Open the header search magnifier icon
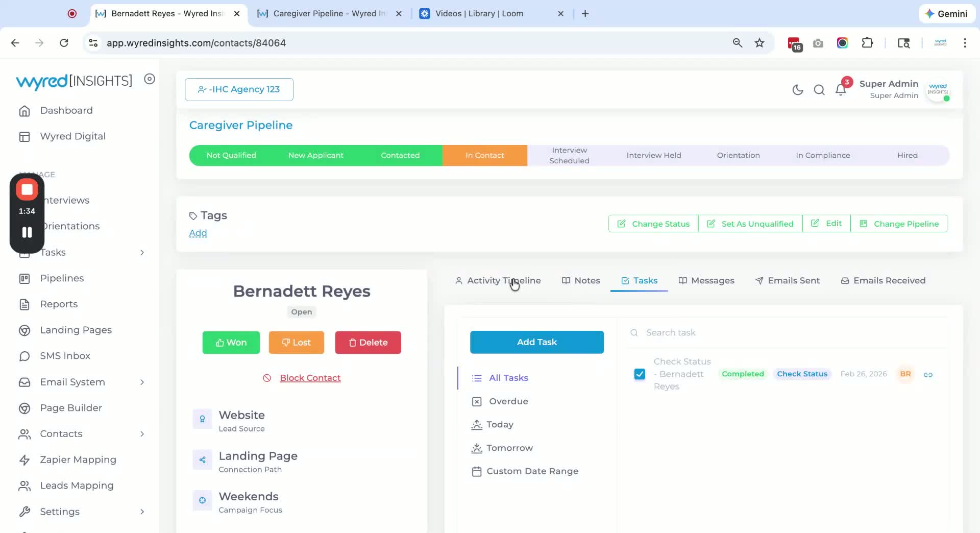980x533 pixels. point(819,90)
